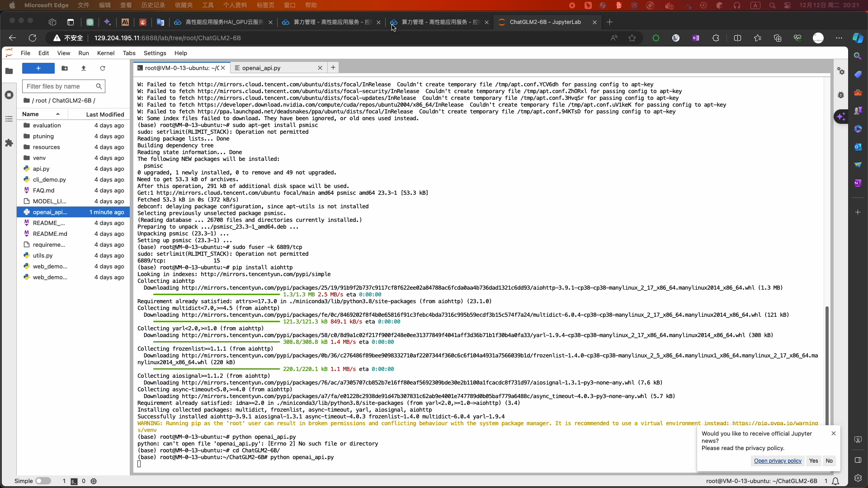Toggle Simple interface mode switch
The width and height of the screenshot is (868, 488).
click(43, 481)
